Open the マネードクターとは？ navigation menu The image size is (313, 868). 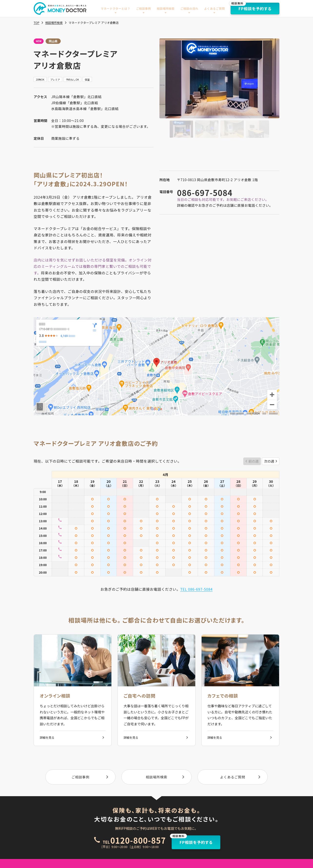115,9
